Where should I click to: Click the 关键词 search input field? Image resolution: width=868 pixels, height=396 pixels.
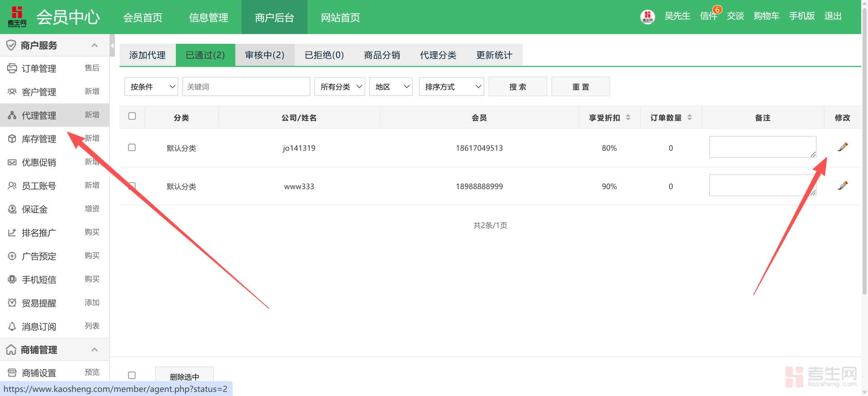click(246, 87)
